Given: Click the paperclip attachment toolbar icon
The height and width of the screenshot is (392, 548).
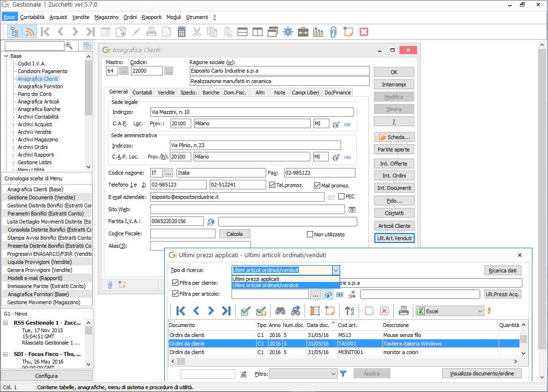Looking at the screenshot, I should 333,32.
